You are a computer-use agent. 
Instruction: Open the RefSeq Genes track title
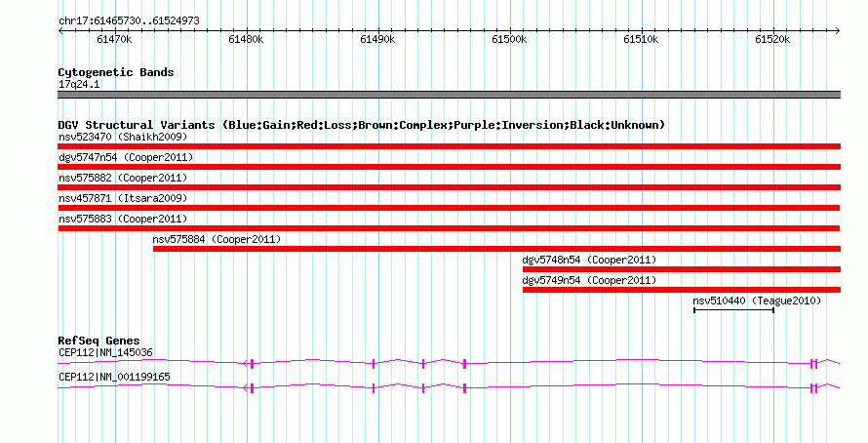point(99,342)
